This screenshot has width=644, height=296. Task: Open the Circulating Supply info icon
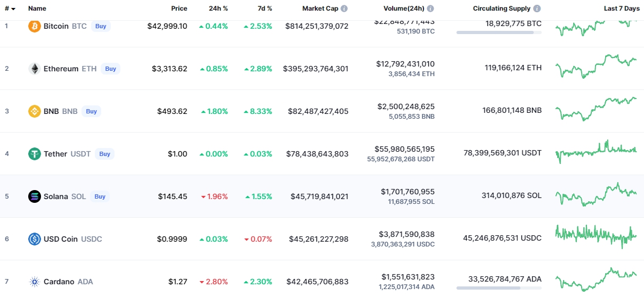click(537, 9)
